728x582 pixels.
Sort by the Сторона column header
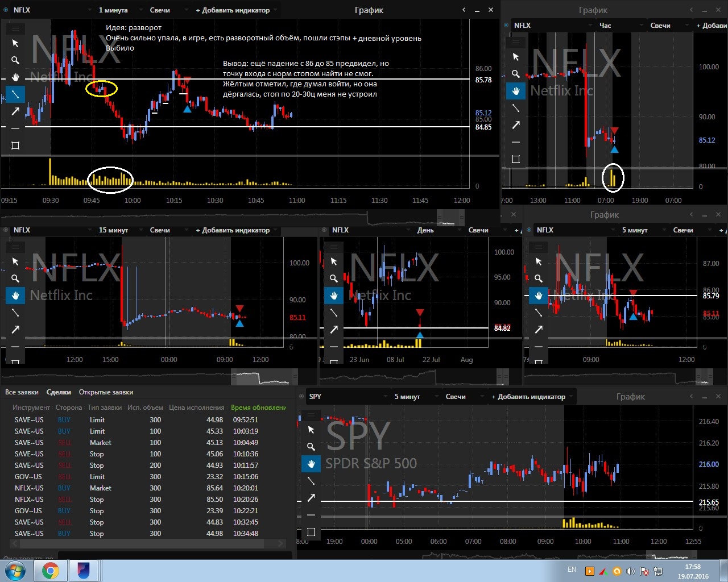[x=69, y=408]
